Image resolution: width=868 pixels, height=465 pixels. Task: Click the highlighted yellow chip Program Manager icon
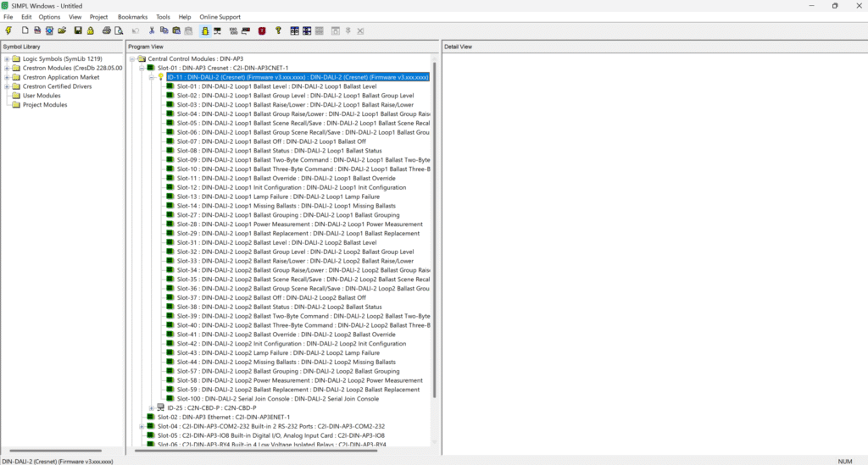tap(205, 31)
